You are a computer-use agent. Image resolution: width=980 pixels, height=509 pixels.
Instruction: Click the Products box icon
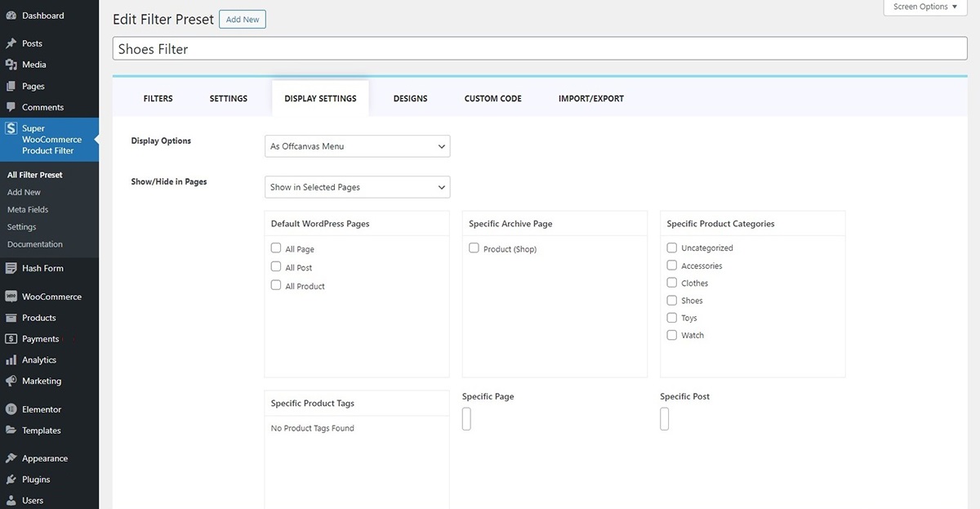pos(11,318)
